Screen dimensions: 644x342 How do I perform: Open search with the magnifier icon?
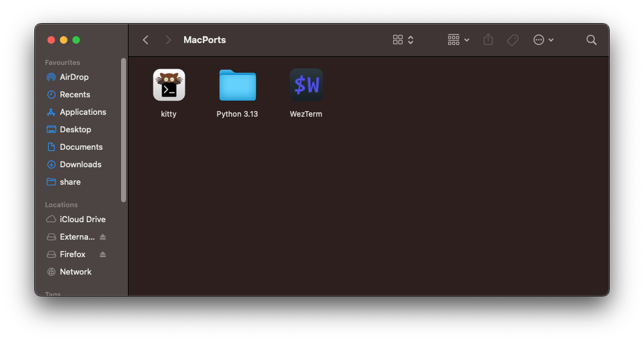tap(591, 40)
